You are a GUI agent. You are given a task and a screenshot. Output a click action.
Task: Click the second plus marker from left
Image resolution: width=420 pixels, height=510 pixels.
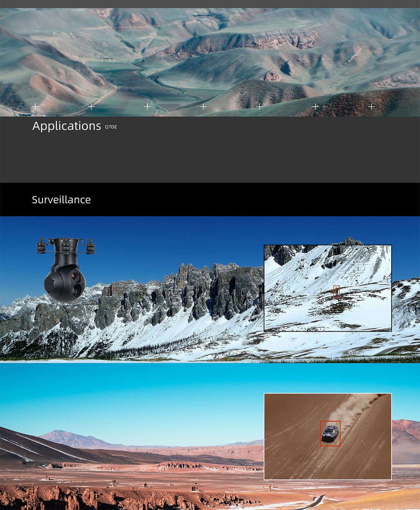[91, 106]
